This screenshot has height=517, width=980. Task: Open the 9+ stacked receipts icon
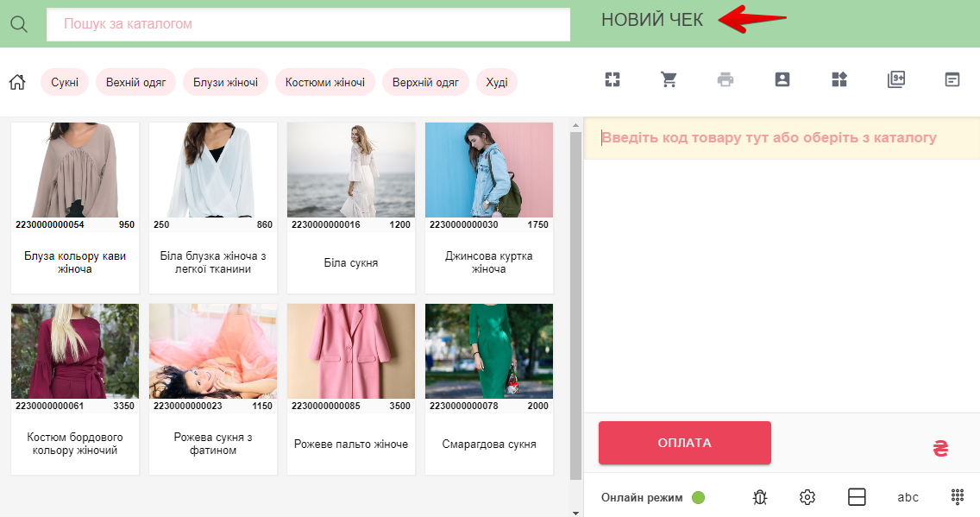(895, 79)
